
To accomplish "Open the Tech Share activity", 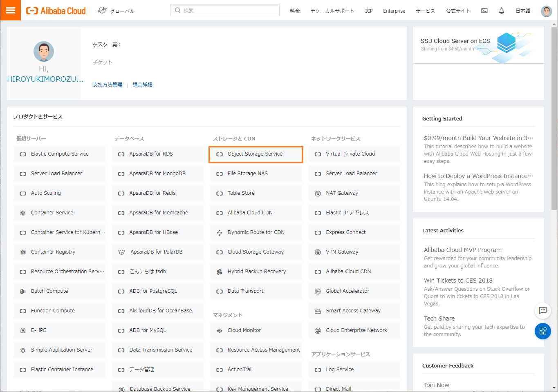I will tap(439, 318).
